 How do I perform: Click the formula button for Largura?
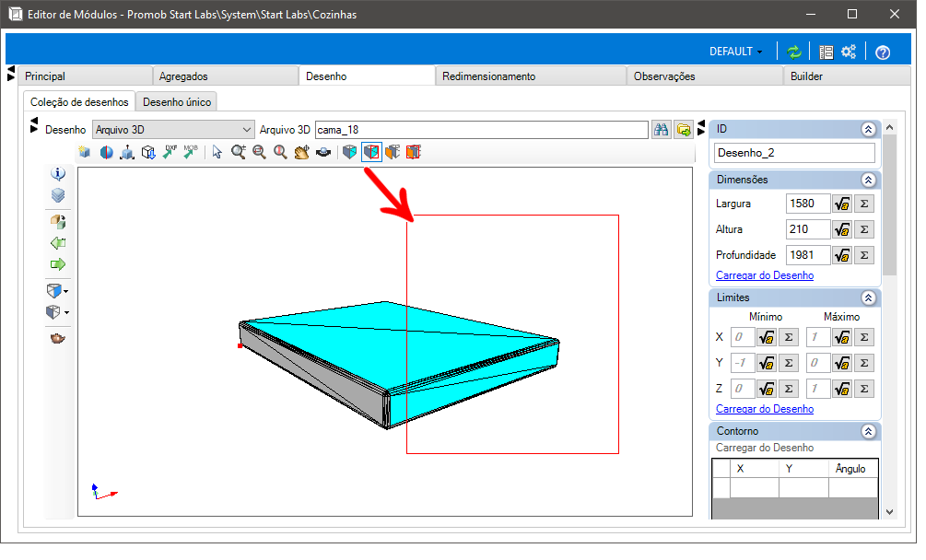[842, 204]
